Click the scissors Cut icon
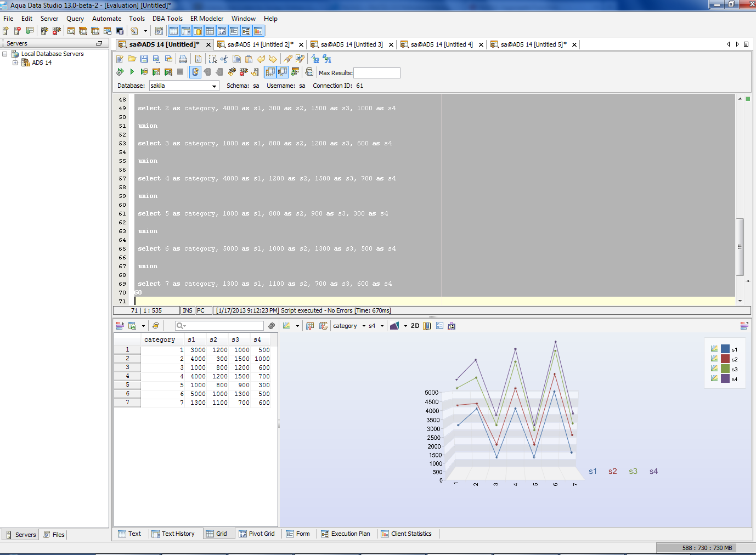 (x=224, y=59)
